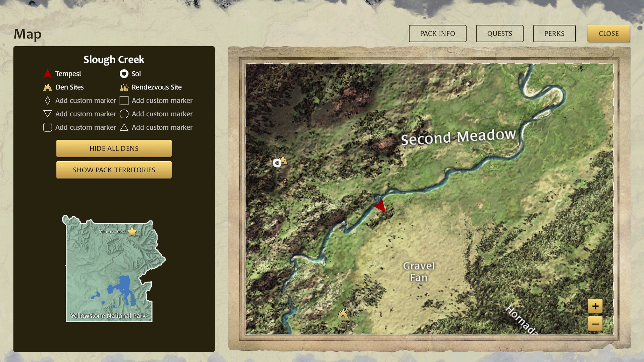
Task: Select the den site icon near Gravel Fan
Action: [x=342, y=314]
